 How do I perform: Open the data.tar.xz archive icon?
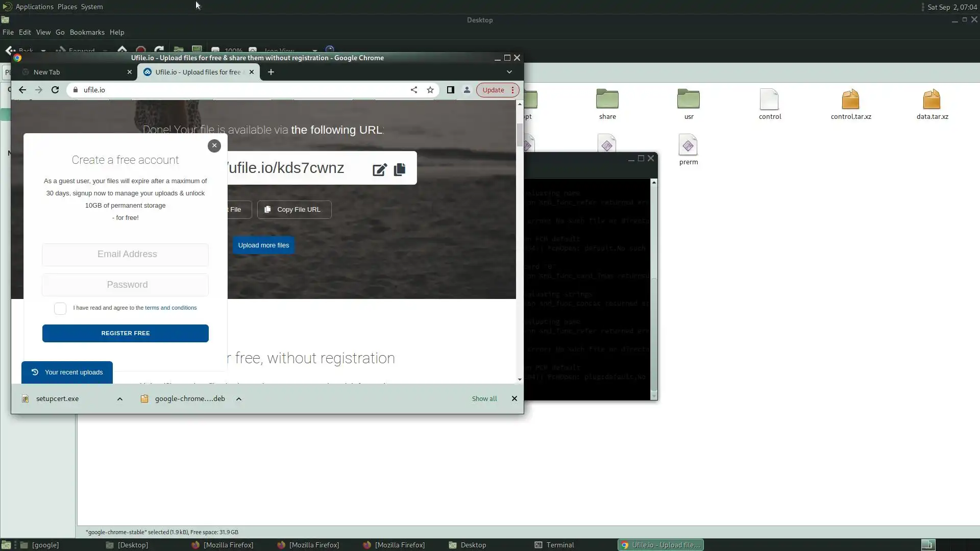[x=932, y=99]
